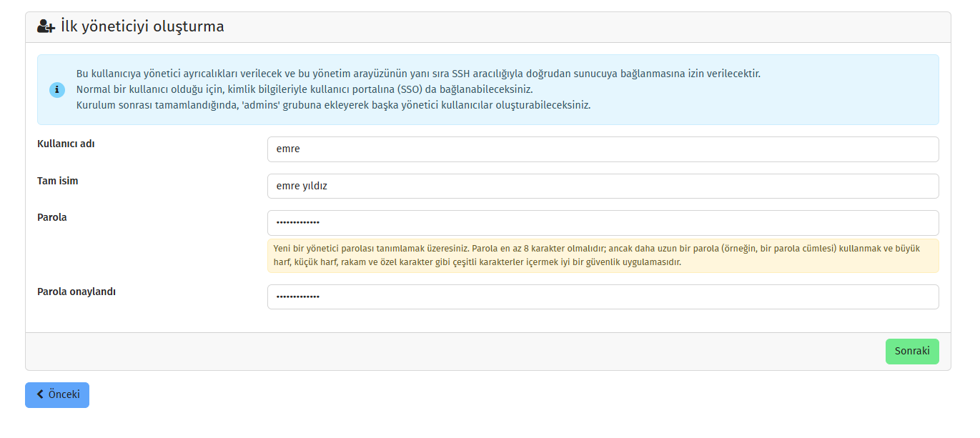Click the Sonraki button
This screenshot has width=980, height=438.
pos(912,352)
